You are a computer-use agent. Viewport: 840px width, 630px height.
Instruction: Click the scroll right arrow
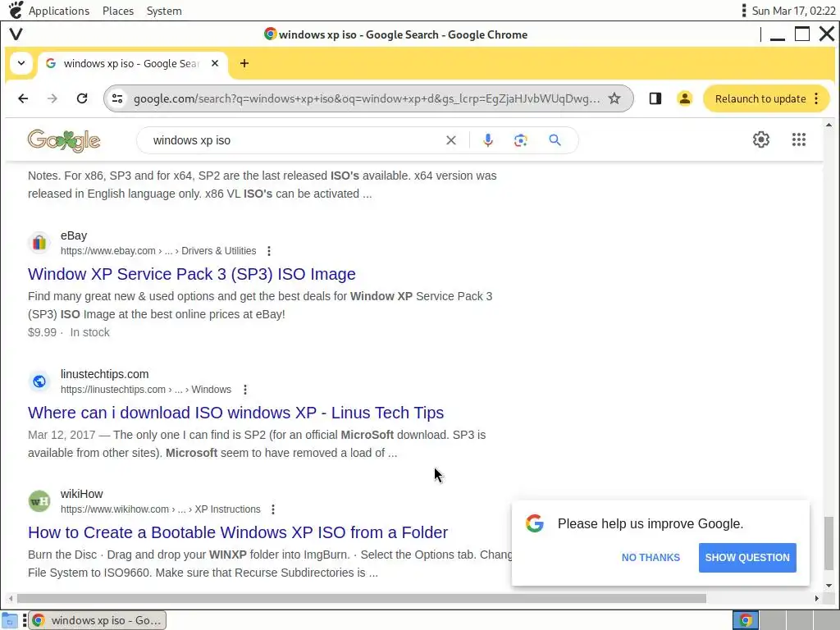point(816,598)
